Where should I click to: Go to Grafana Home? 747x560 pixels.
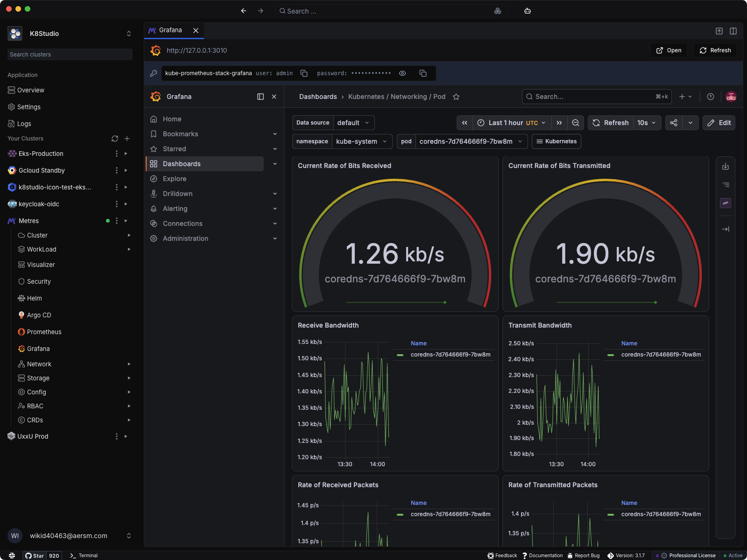coord(172,119)
